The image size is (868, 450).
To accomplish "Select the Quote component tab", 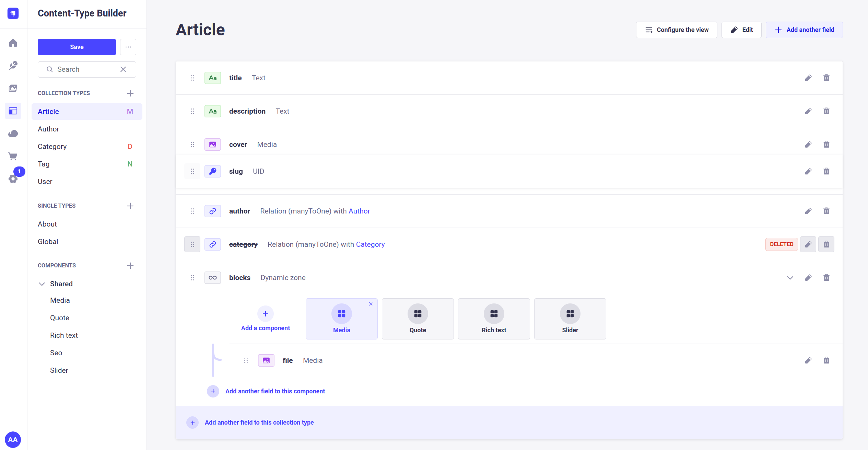I will (x=418, y=319).
